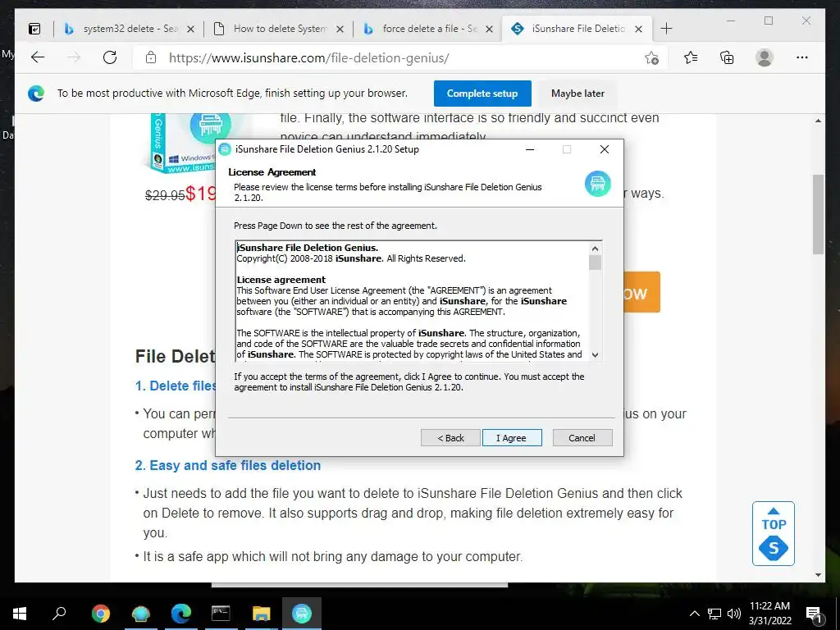Refresh the current page
Screen dimensions: 840x630
coord(110,57)
